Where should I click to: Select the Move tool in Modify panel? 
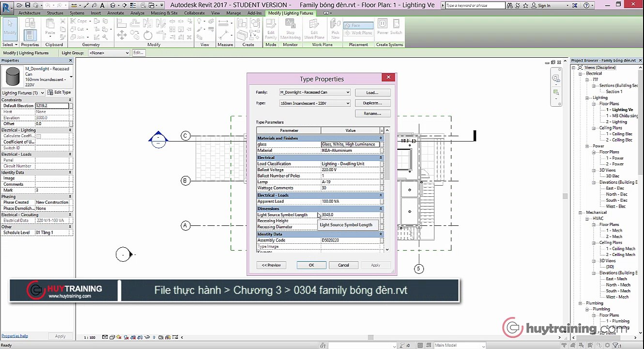122,35
